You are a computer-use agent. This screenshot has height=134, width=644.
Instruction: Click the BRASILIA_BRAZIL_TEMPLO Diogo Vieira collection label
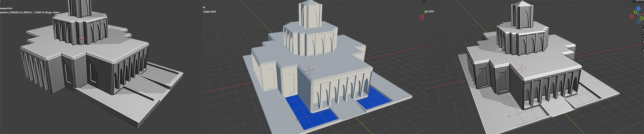(x=35, y=12)
